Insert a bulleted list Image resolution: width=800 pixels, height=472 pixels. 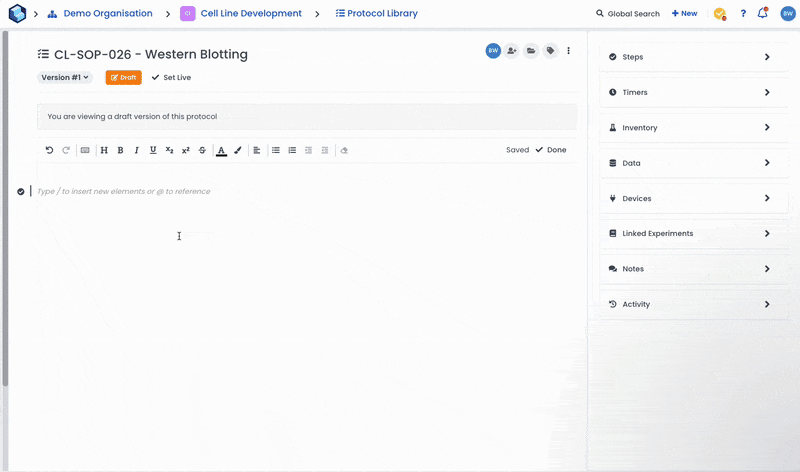click(276, 150)
